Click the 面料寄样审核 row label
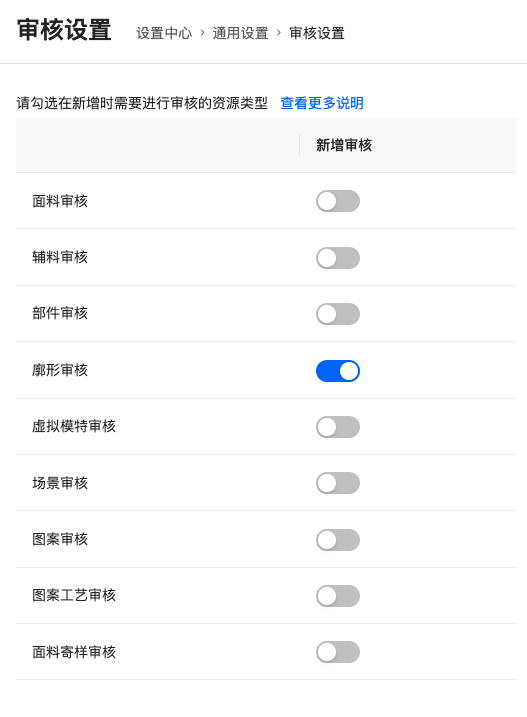 pos(74,652)
